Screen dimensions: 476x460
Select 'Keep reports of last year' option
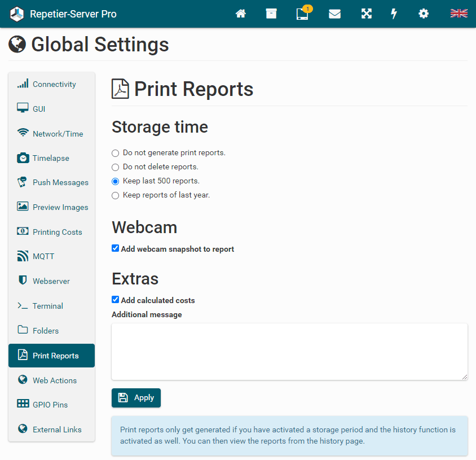116,195
